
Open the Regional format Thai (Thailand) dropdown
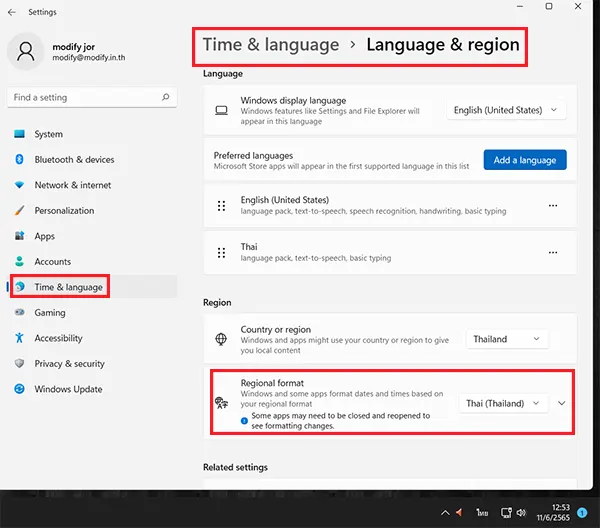(504, 403)
